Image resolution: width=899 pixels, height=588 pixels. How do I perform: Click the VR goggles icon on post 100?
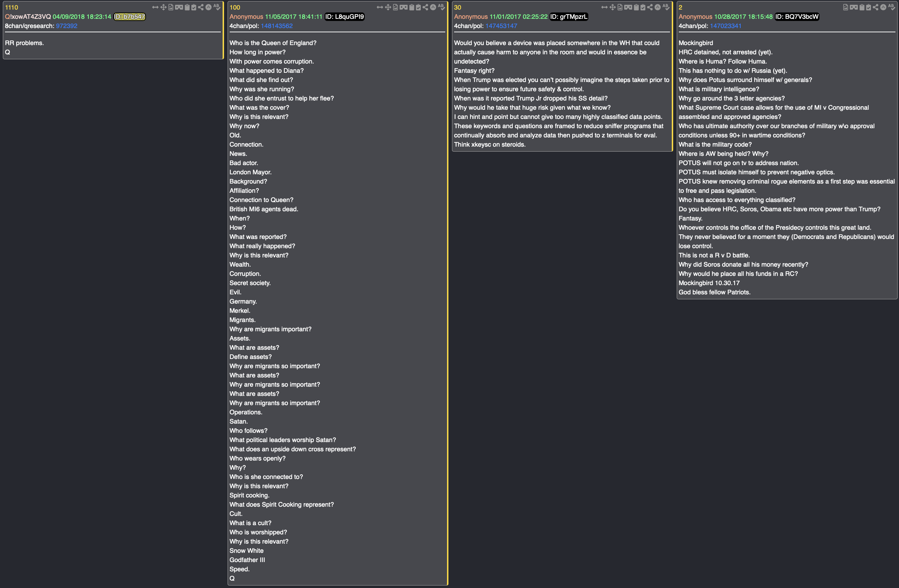[x=403, y=7]
